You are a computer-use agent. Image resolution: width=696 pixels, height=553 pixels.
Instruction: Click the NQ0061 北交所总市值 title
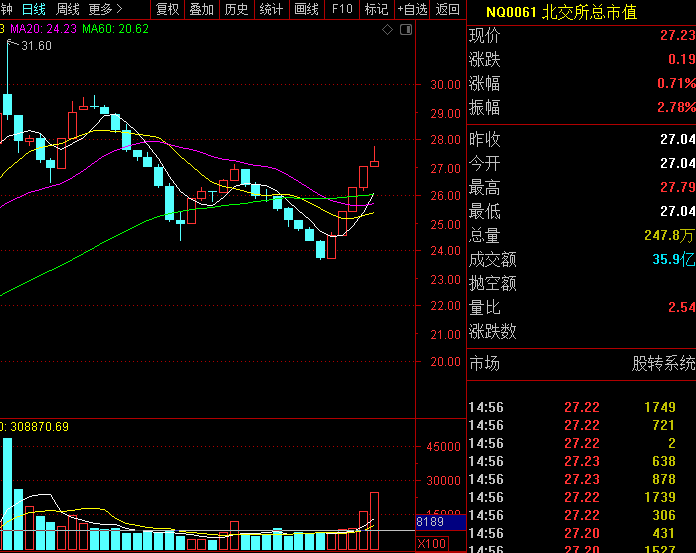[562, 12]
